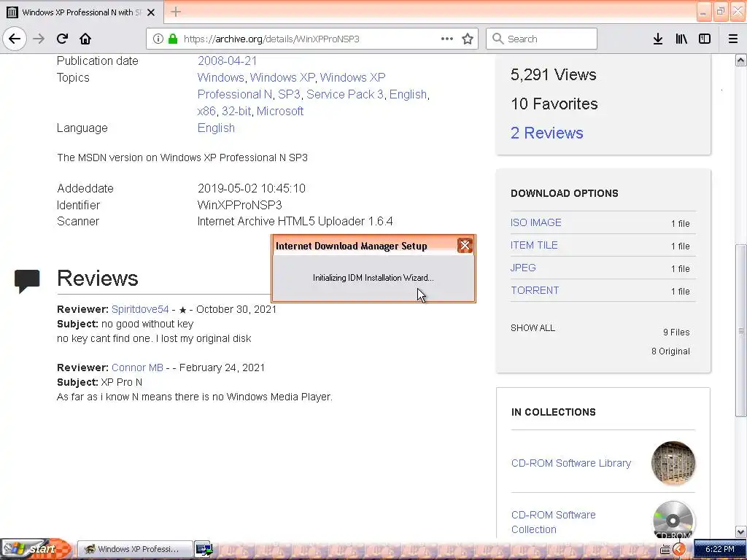Click the computer setup taskbar icon
Viewport: 747px width, 560px height.
pyautogui.click(x=204, y=549)
